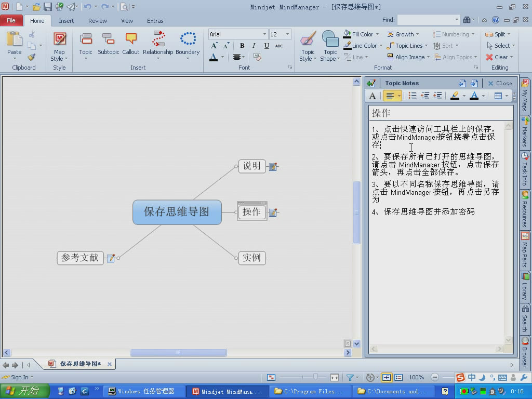This screenshot has width=532, height=399.
Task: Open the font size 12 dropdown
Action: [287, 34]
